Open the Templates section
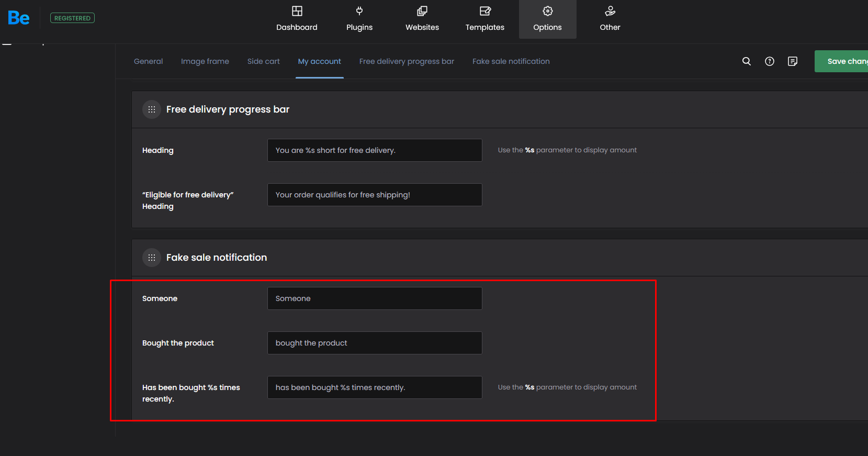Viewport: 868px width, 456px height. pyautogui.click(x=484, y=19)
